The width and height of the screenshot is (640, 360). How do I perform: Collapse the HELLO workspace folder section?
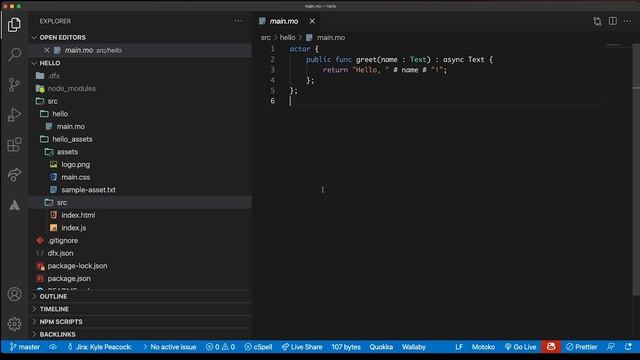(x=141, y=63)
